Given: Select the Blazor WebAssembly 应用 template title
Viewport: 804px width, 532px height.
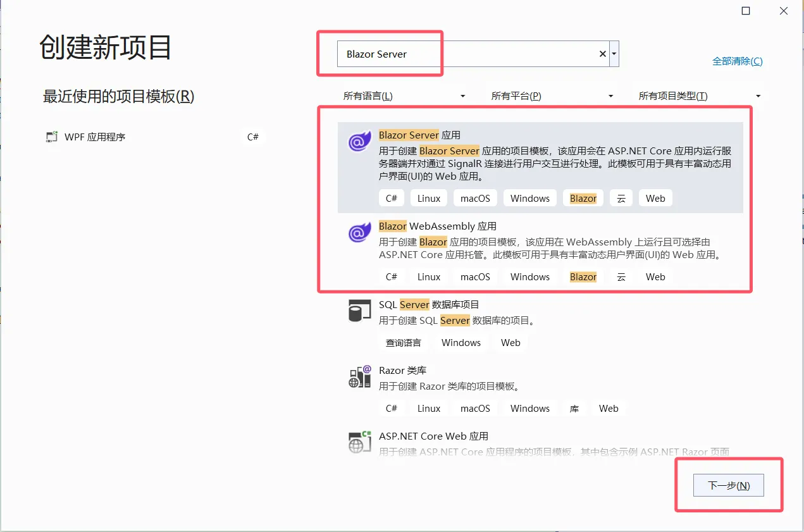Looking at the screenshot, I should tap(438, 226).
